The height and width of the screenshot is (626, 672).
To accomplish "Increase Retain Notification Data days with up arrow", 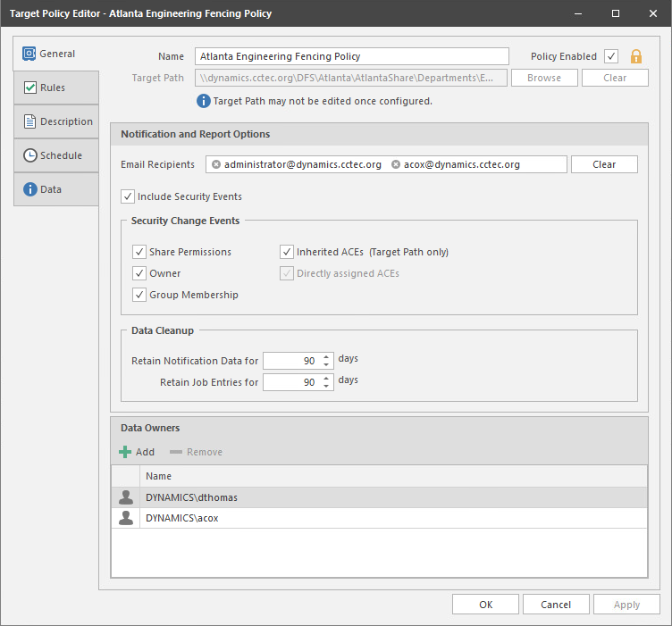I will tap(325, 356).
